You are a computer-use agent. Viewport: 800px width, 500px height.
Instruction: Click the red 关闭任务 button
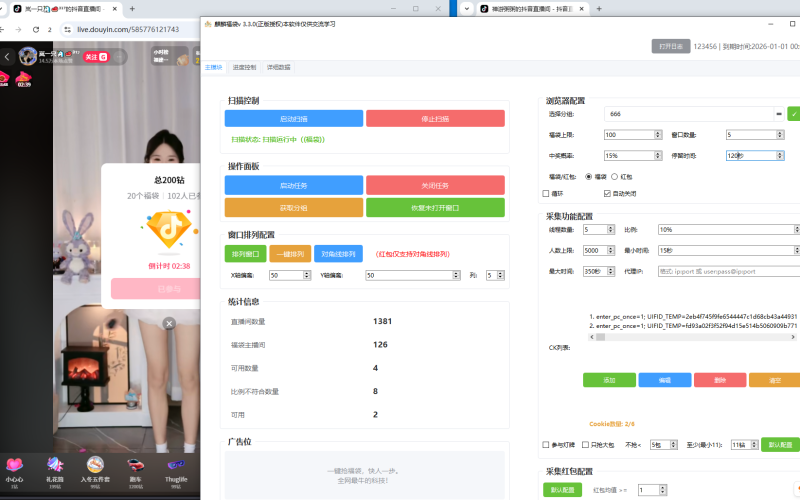pyautogui.click(x=435, y=185)
